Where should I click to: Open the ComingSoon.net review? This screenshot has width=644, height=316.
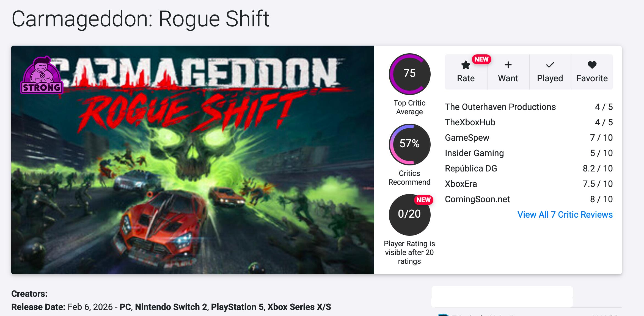click(x=477, y=199)
